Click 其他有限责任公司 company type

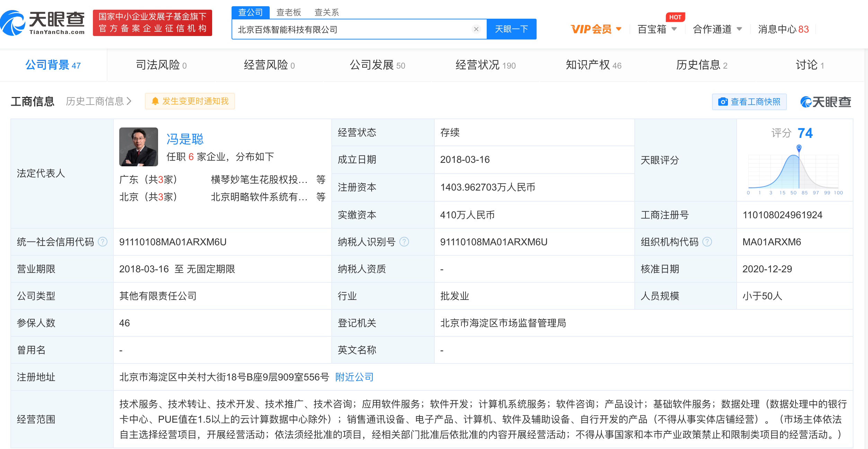coord(158,296)
